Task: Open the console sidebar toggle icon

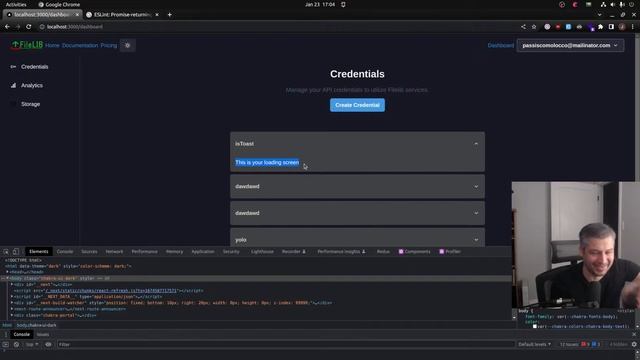Action: pyautogui.click(x=6, y=344)
